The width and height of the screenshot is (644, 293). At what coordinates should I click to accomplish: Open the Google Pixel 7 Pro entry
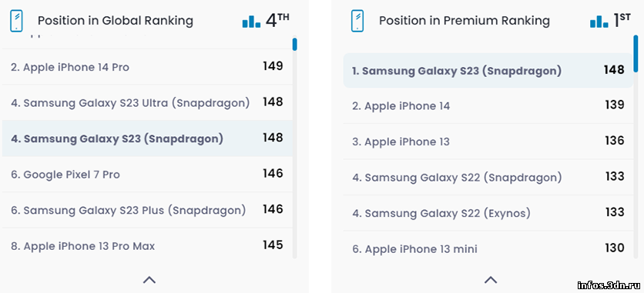click(x=147, y=174)
